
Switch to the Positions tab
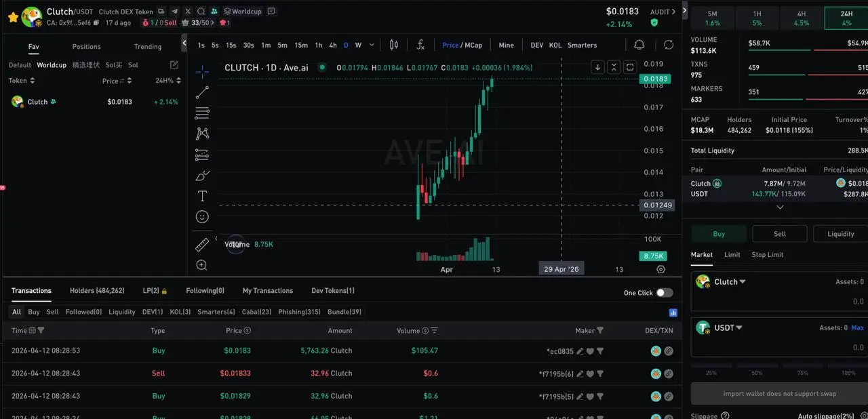[x=87, y=47]
